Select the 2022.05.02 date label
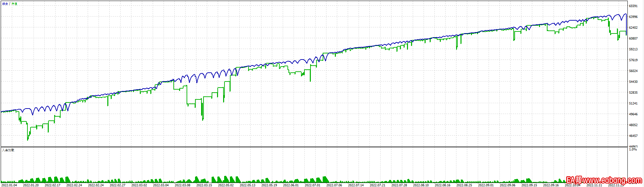Image resolution: width=644 pixels, height=187 pixels. tap(226, 185)
